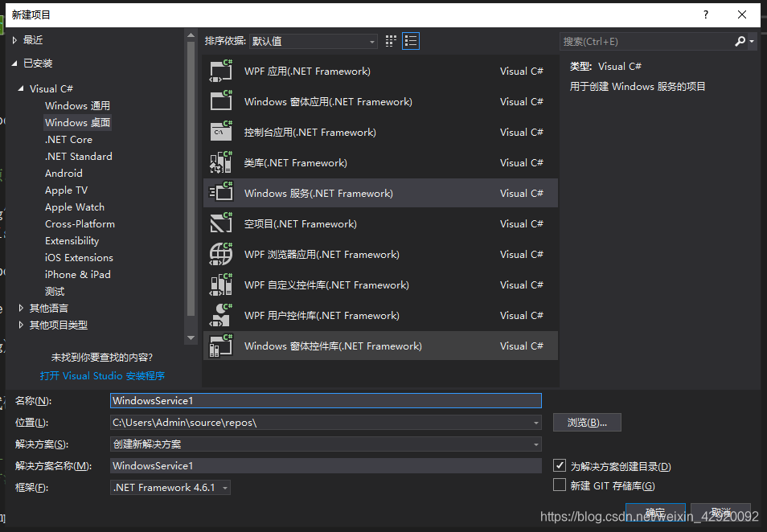The height and width of the screenshot is (532, 767).
Task: Select Android category
Action: coord(64,173)
